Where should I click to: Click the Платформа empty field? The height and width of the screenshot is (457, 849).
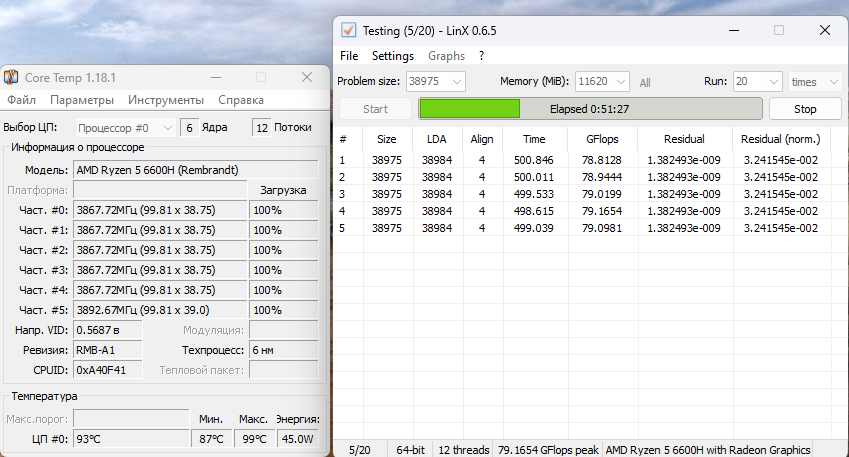click(x=160, y=190)
